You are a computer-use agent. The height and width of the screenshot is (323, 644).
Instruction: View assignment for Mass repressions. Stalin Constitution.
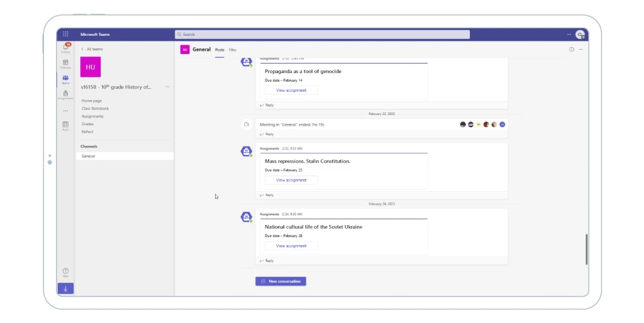point(291,180)
